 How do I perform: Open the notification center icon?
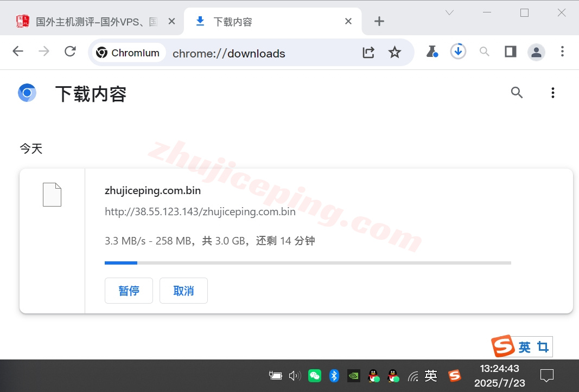[x=547, y=376]
